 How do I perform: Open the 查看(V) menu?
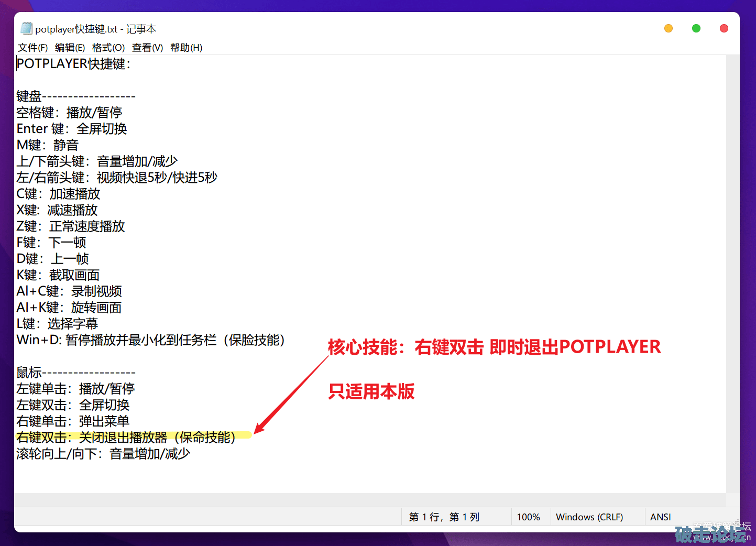click(147, 48)
